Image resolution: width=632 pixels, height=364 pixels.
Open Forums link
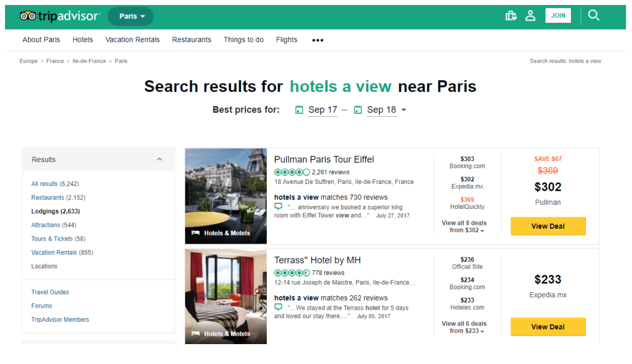(x=42, y=306)
